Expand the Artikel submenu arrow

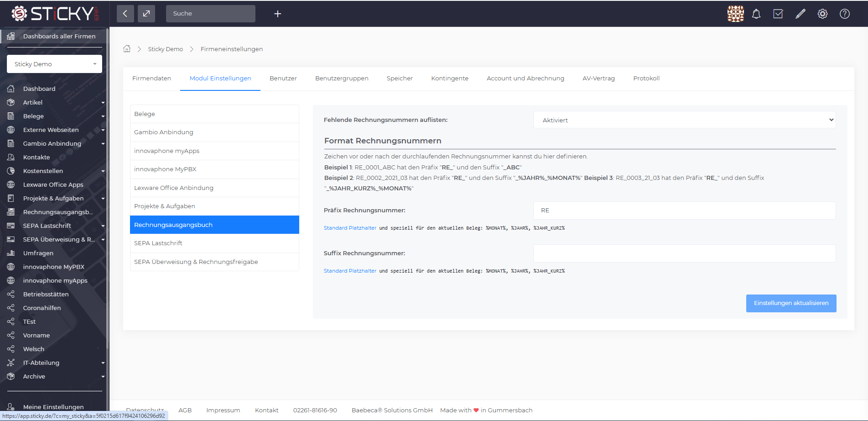(x=103, y=103)
